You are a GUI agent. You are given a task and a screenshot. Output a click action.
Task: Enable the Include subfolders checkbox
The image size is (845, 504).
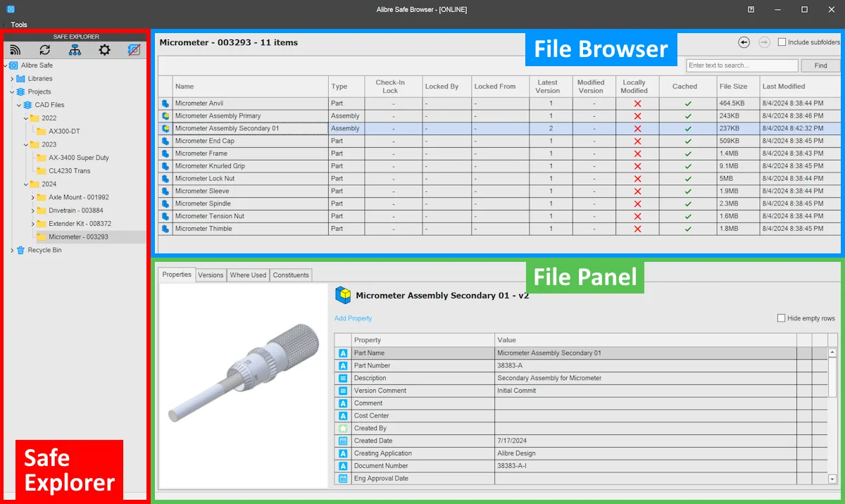(782, 42)
